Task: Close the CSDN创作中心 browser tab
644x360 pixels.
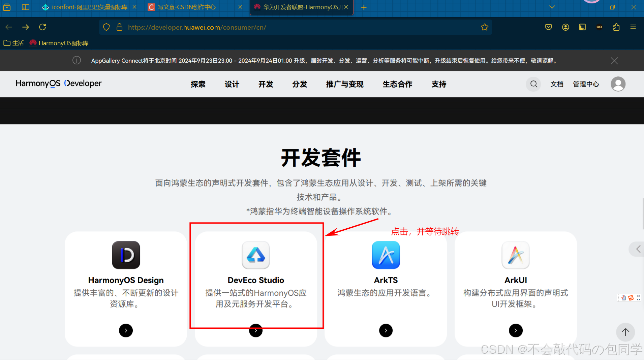Action: 240,7
